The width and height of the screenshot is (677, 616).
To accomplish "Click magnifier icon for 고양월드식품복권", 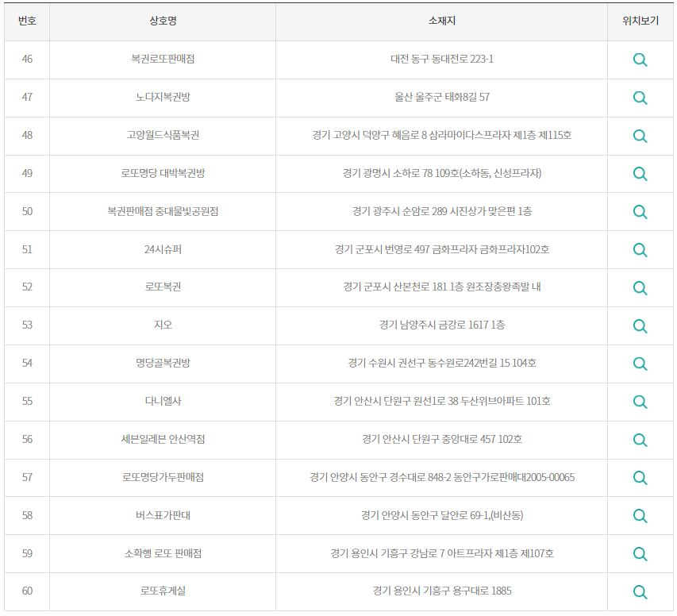I will [x=640, y=136].
